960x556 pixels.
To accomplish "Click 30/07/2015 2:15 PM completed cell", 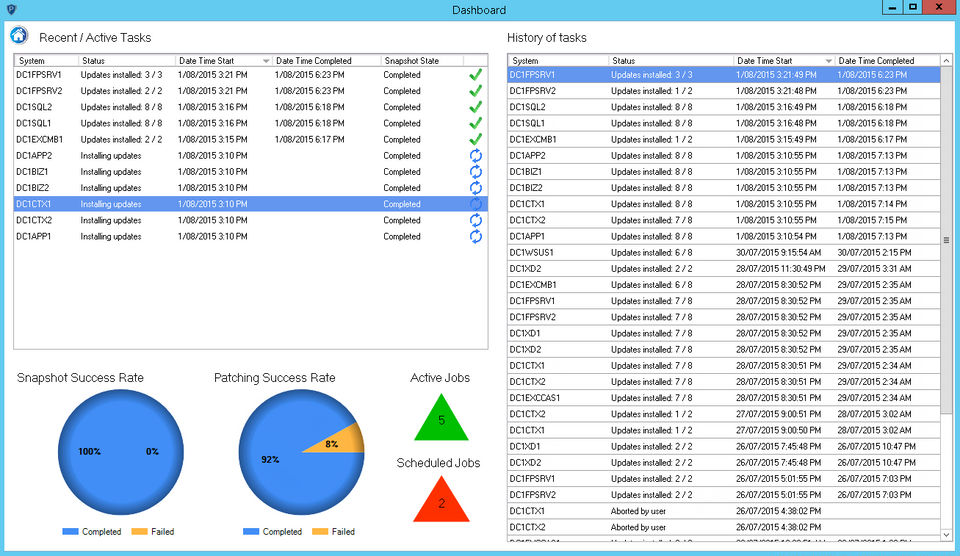I will tap(874, 252).
